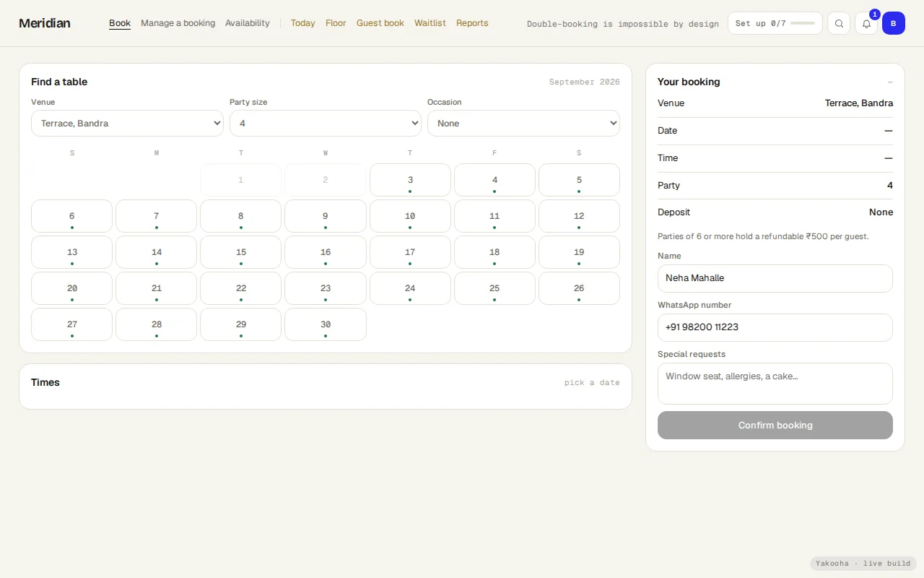Collapse the Your booking panel
924x578 pixels.
click(x=890, y=82)
